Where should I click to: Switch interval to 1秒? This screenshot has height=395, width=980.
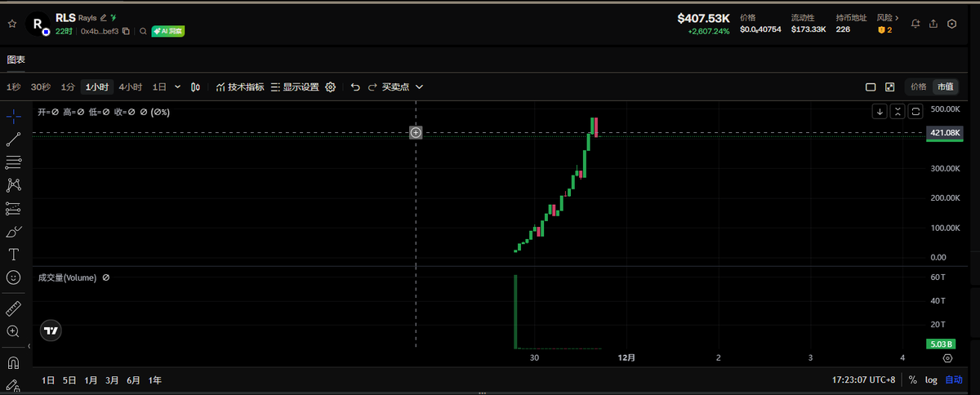(x=14, y=87)
